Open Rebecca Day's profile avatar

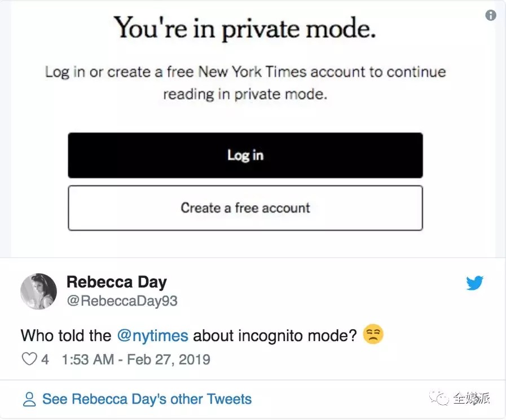pyautogui.click(x=38, y=291)
